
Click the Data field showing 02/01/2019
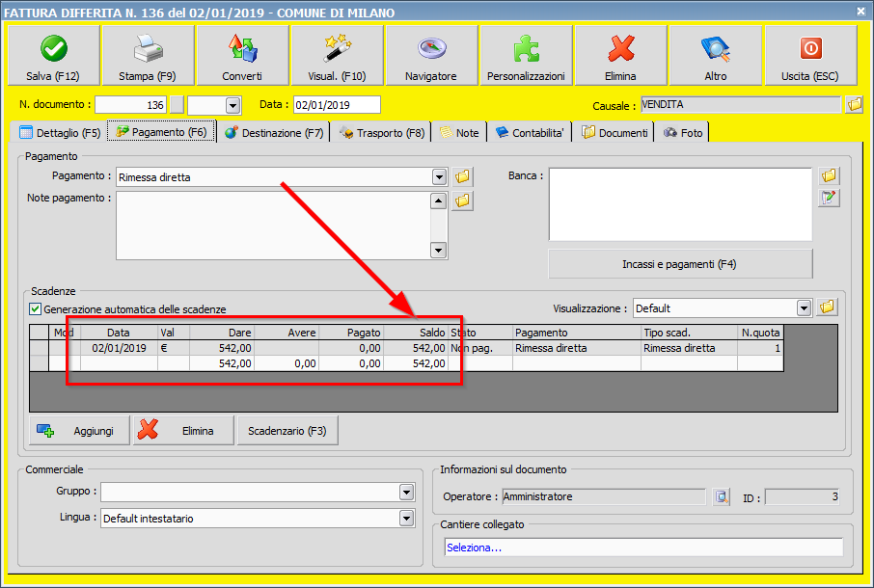(337, 104)
